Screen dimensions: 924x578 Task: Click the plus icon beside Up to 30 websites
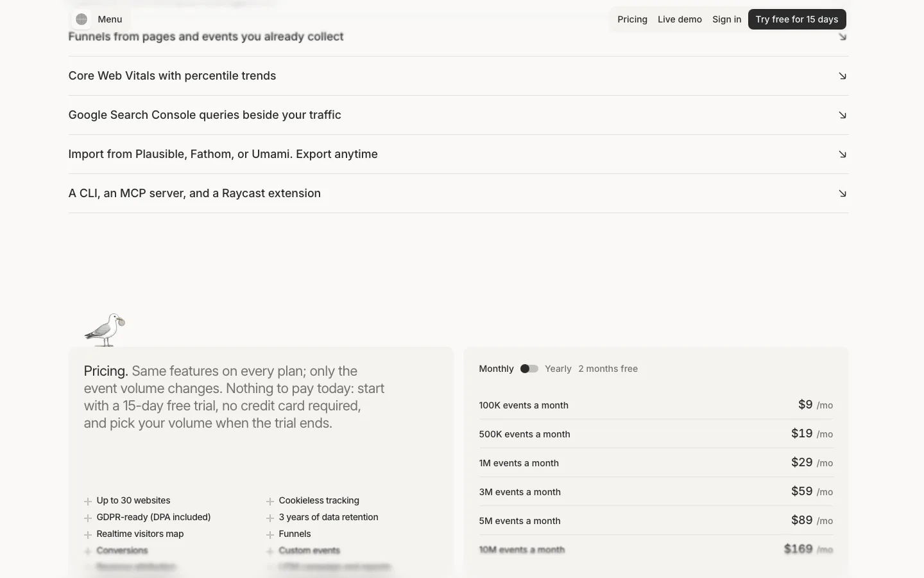coord(88,502)
